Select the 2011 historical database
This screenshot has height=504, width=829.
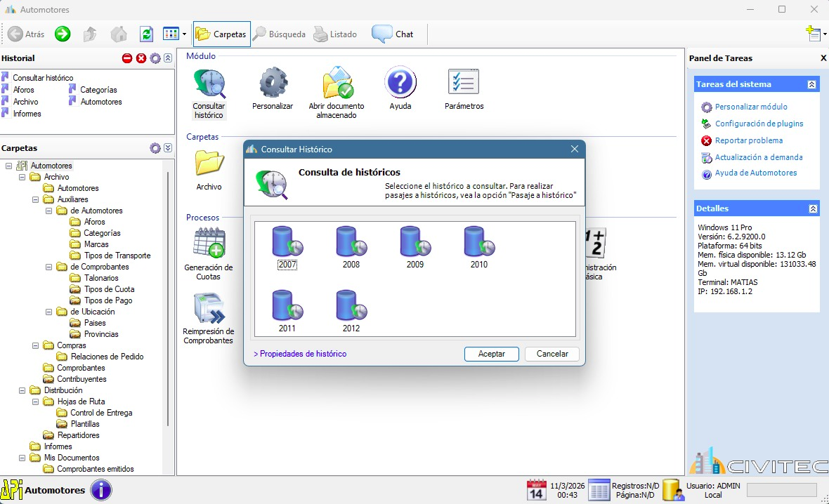coord(287,311)
